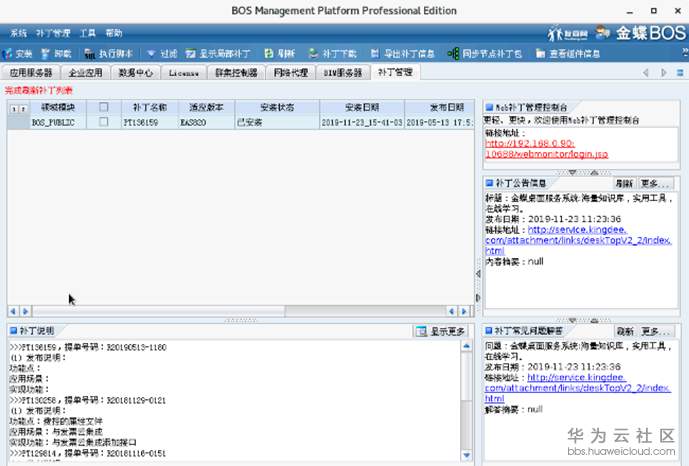Expand the toolbar overflow chevron

click(x=685, y=52)
